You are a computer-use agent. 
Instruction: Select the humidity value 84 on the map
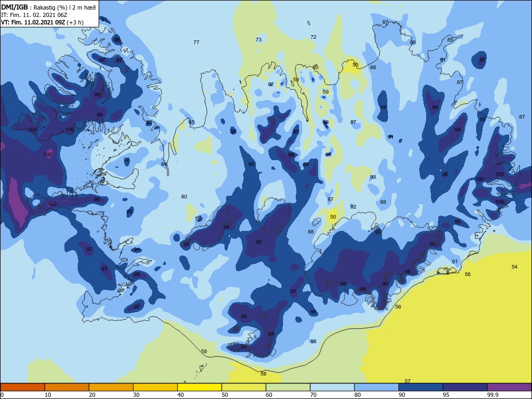point(164,164)
